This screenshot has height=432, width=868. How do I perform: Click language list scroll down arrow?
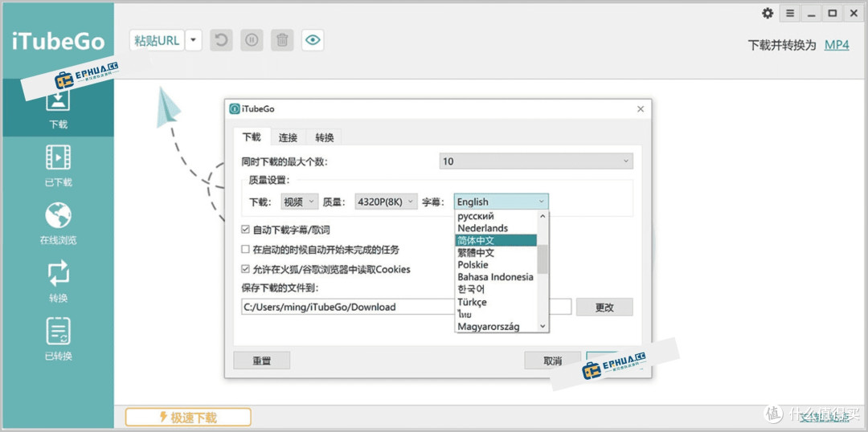[x=542, y=326]
